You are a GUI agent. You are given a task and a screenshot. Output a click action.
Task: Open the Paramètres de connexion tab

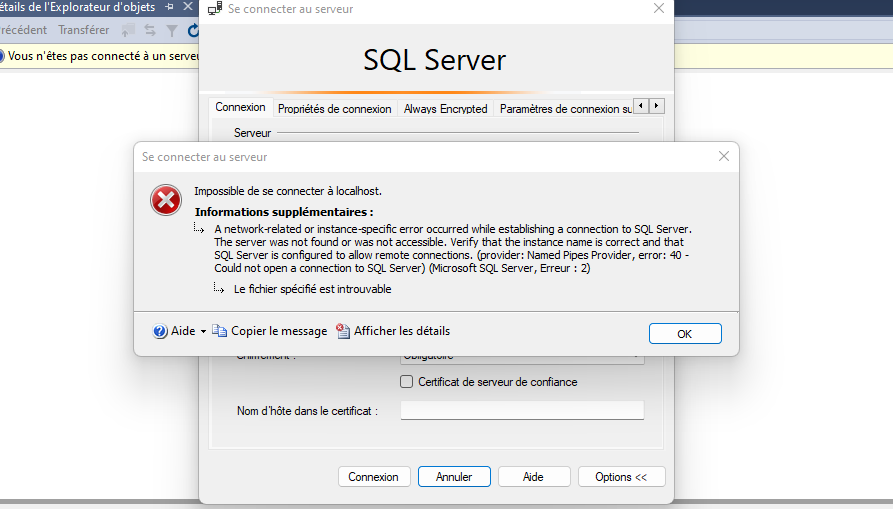pos(565,109)
